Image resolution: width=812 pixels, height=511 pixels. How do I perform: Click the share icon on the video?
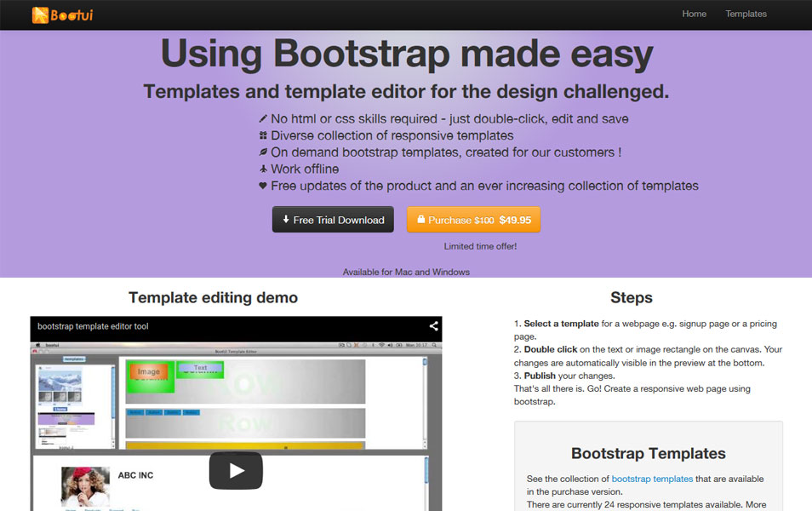(433, 326)
